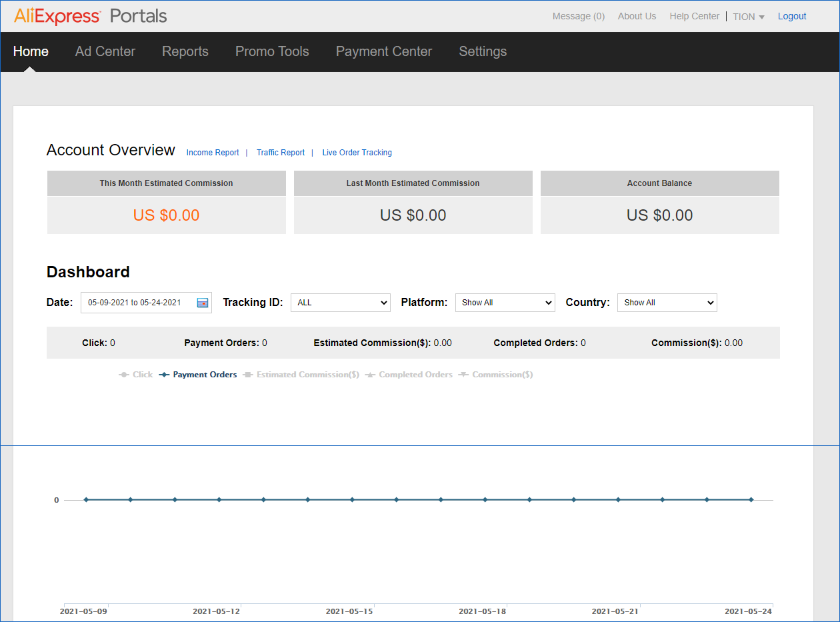Open the date range calendar icon
The width and height of the screenshot is (840, 622).
[x=203, y=303]
